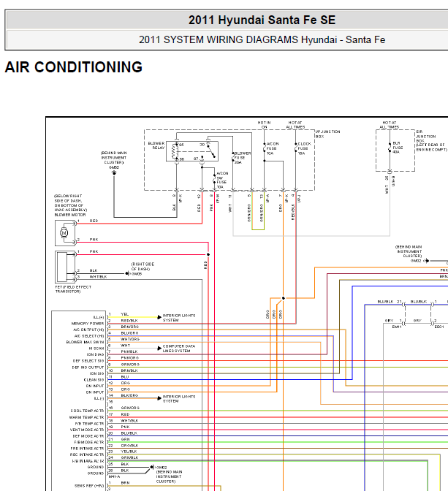
Task: Click the blower motor M symbol
Action: 64,232
